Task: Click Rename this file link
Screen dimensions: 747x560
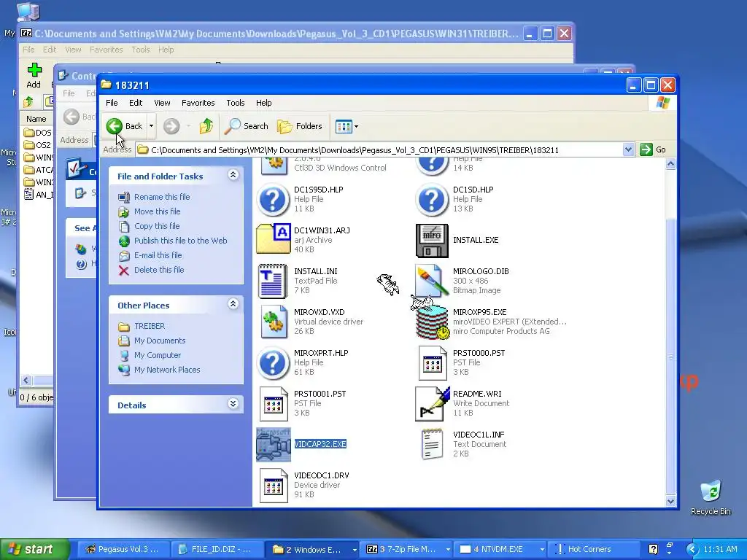Action: tap(162, 197)
